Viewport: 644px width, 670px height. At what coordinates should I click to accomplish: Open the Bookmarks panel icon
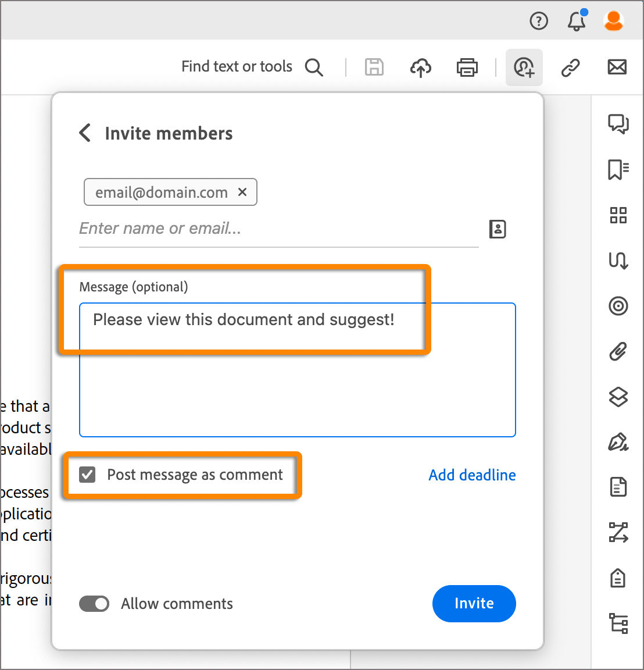pos(618,170)
